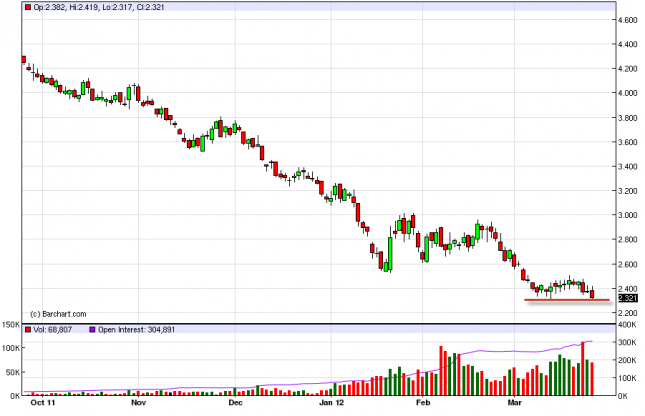The width and height of the screenshot is (645, 416).
Task: Click the 2.400 price axis label
Action: pos(628,288)
